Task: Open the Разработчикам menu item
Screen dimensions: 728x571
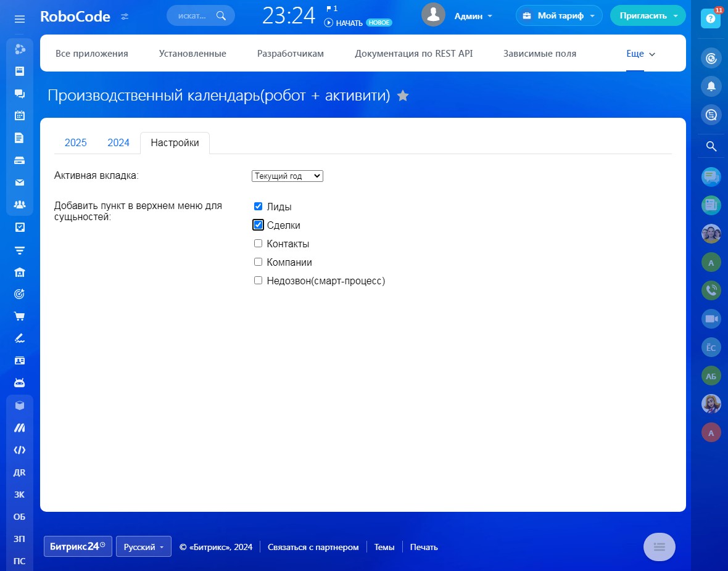Action: [290, 54]
